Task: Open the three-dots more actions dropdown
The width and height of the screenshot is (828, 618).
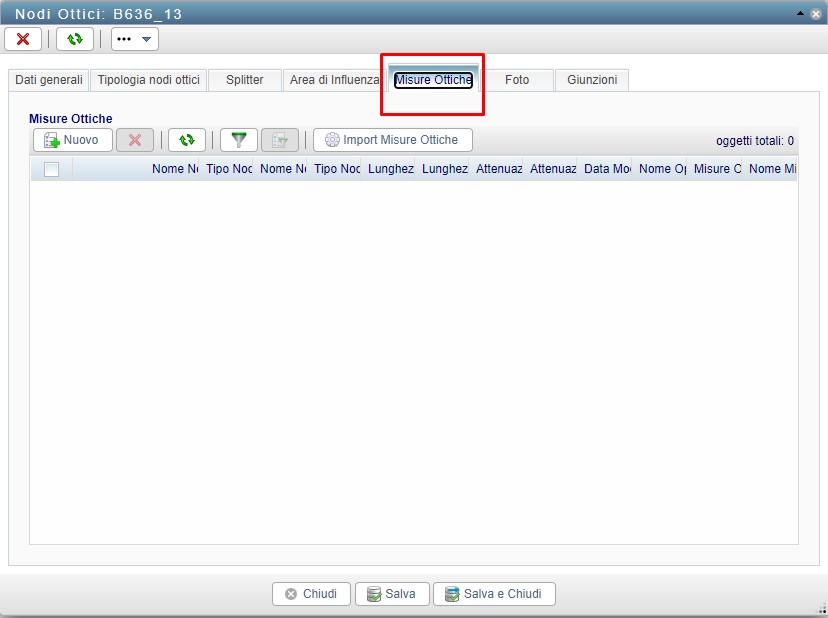Action: [135, 39]
